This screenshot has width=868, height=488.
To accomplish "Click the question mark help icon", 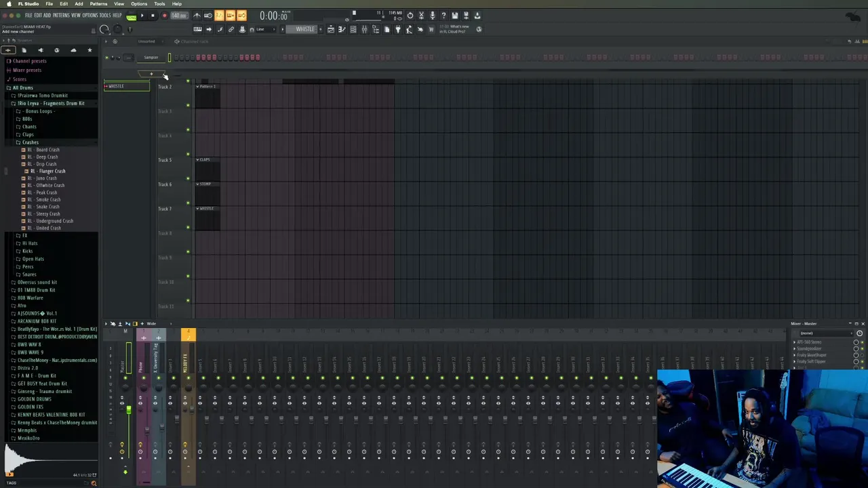I will [443, 16].
